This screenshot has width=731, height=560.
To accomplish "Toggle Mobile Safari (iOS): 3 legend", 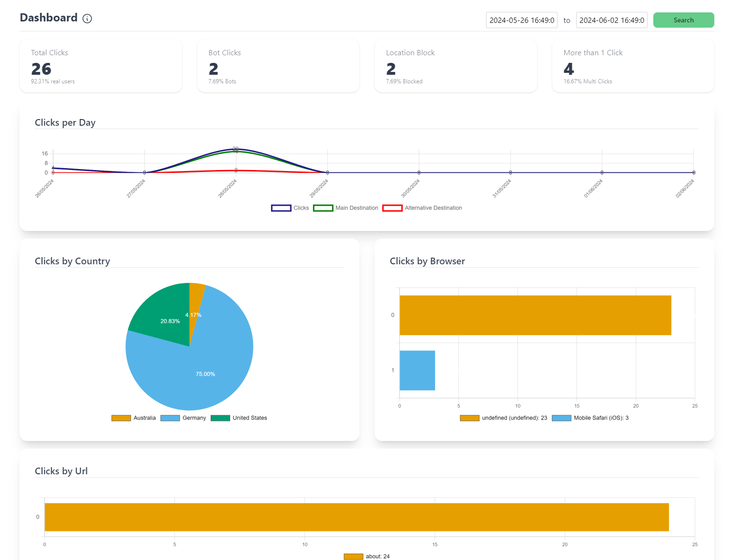I will point(590,418).
